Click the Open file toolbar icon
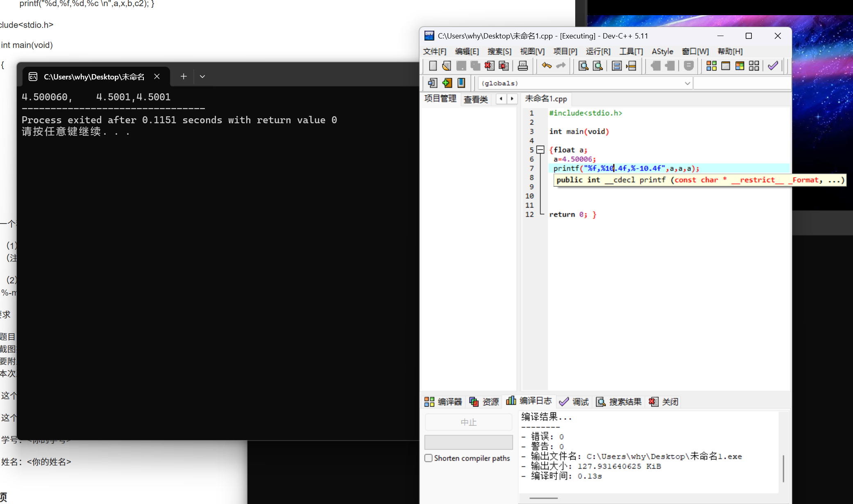The height and width of the screenshot is (504, 853). click(447, 66)
